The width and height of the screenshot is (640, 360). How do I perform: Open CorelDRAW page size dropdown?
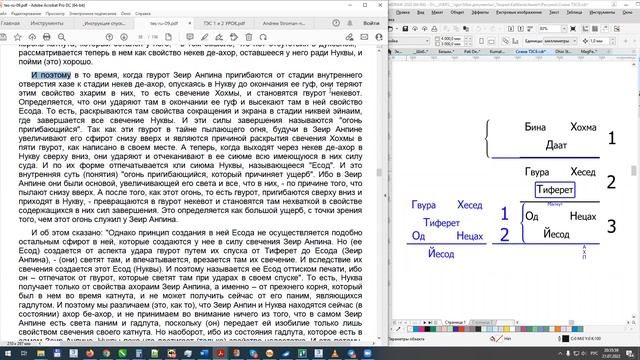[x=427, y=41]
